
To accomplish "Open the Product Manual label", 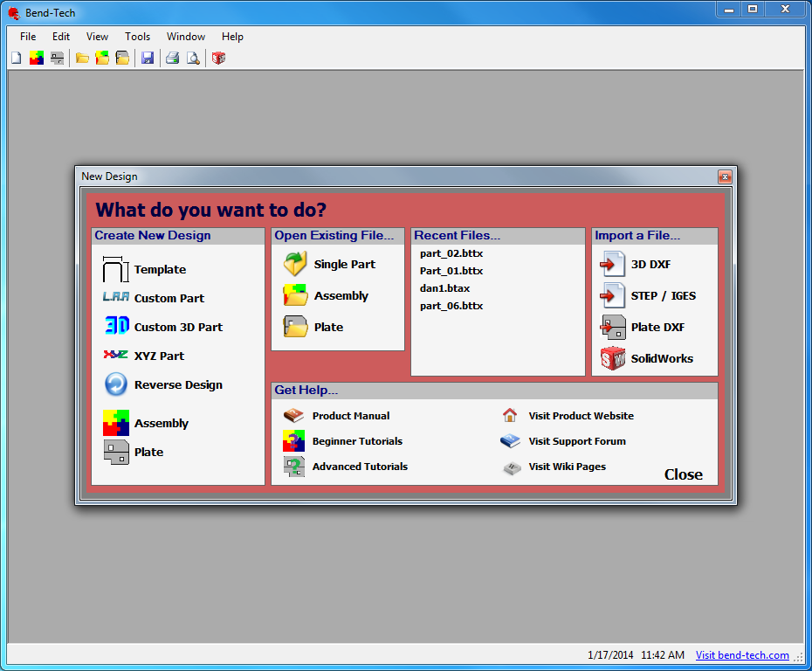I will pos(351,416).
